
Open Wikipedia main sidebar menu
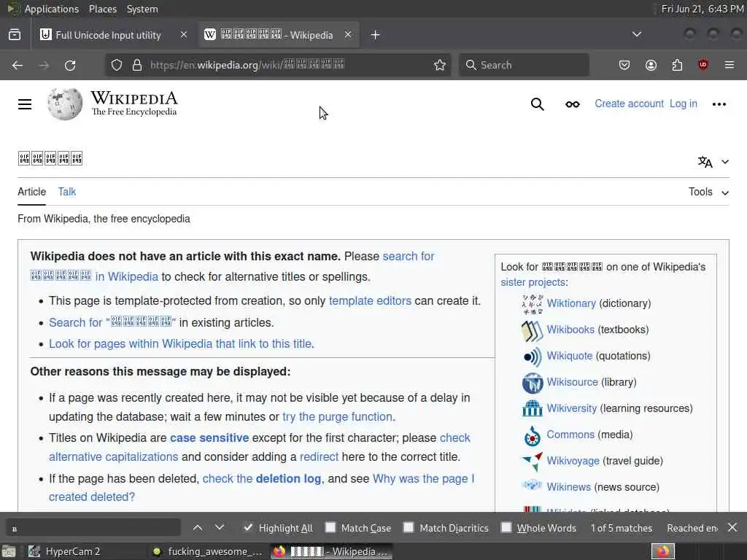[x=25, y=104]
